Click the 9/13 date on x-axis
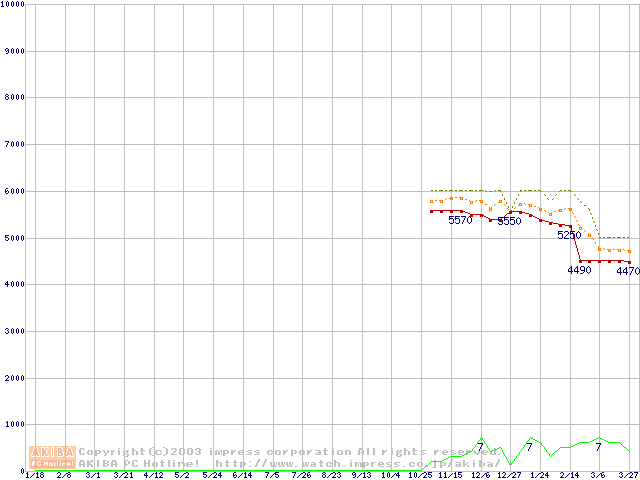The width and height of the screenshot is (640, 480). point(361,475)
